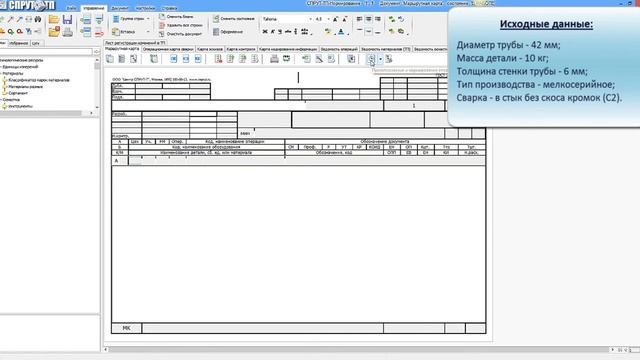Click the printer icon in main ribbon
This screenshot has height=360, width=640.
[x=68, y=32]
